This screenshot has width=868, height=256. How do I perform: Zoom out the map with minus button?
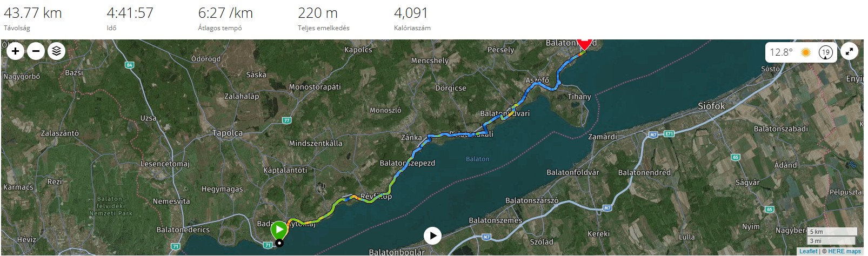click(x=36, y=51)
